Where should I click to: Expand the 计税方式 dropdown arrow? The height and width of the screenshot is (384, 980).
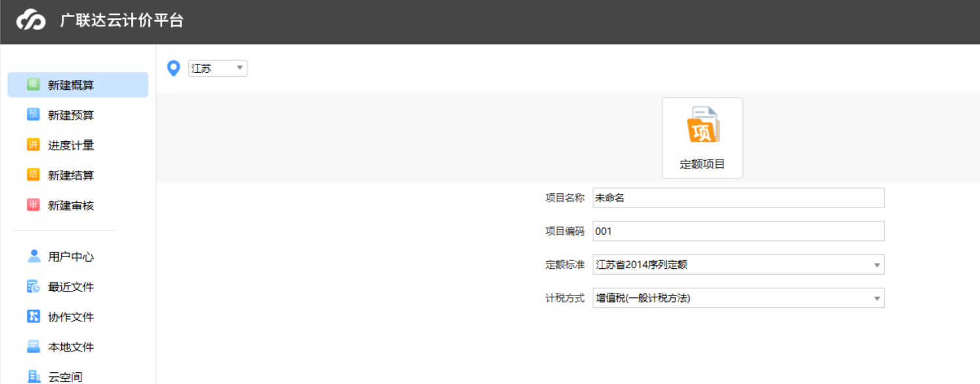pos(877,298)
